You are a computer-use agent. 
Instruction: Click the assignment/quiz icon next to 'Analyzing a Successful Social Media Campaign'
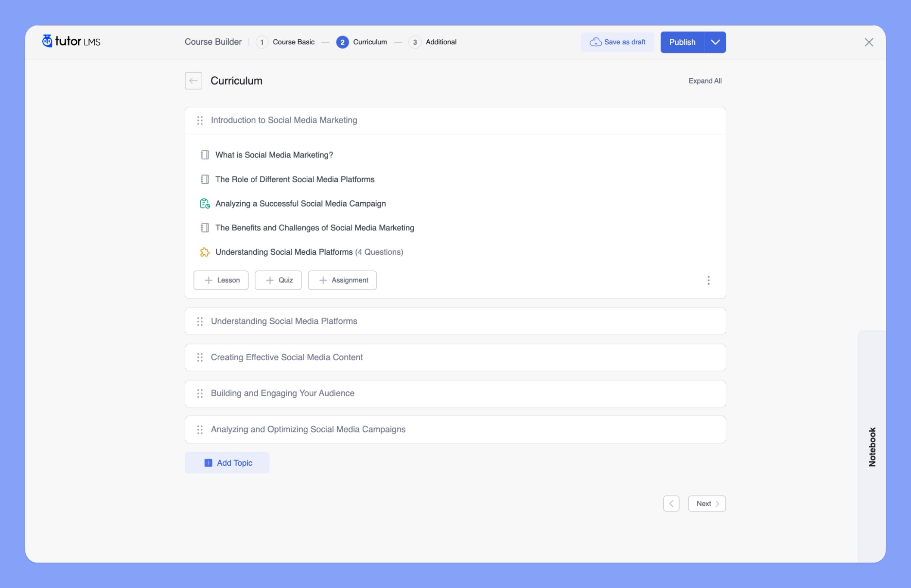tap(205, 203)
